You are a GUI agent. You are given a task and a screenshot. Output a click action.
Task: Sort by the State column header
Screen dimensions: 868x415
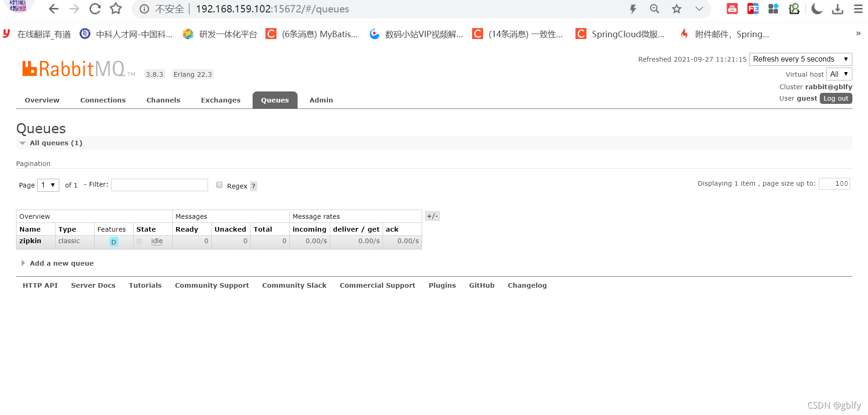coord(146,229)
